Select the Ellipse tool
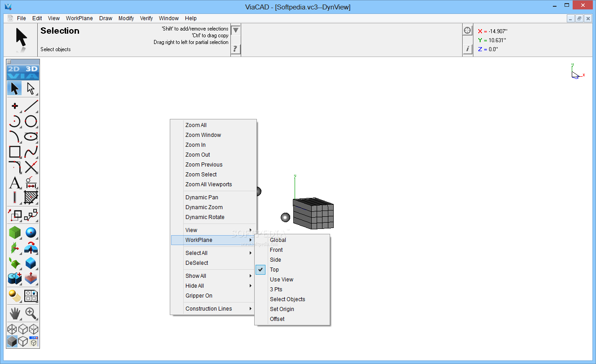Viewport: 596px width, 364px height. [x=31, y=137]
